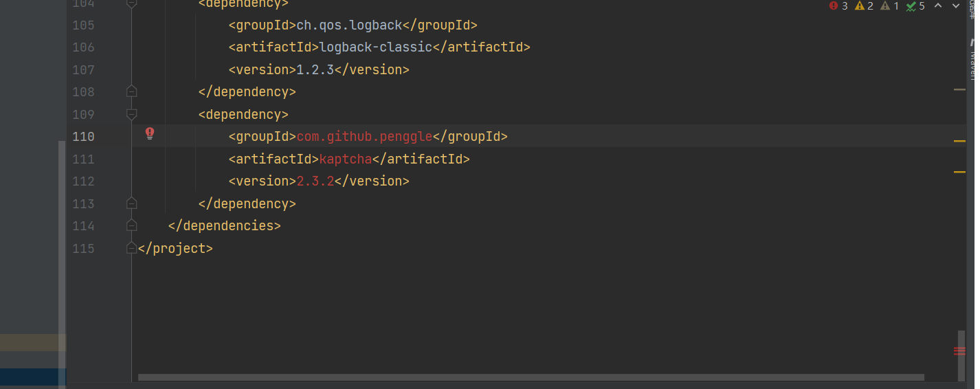Click the red error stripe marks in scrollbar

pos(959,351)
